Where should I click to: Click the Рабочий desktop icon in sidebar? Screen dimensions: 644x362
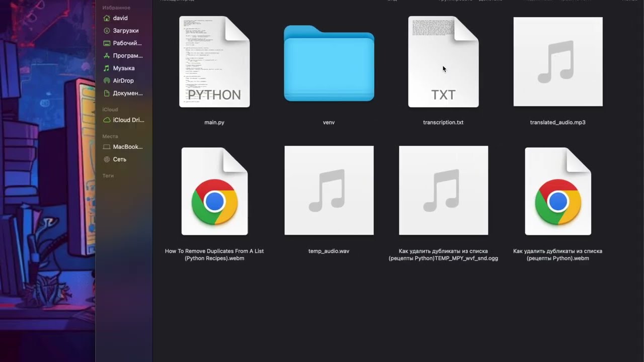click(107, 43)
